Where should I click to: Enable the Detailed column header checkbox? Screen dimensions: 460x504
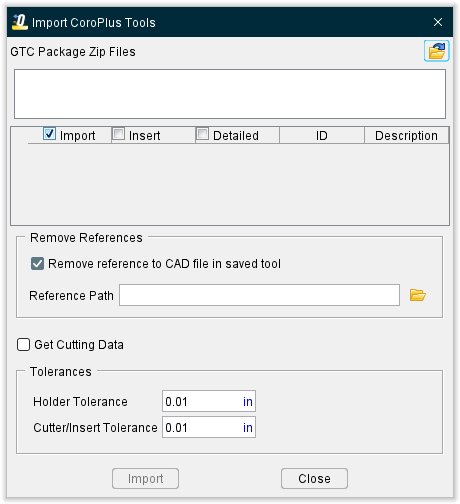(x=203, y=134)
